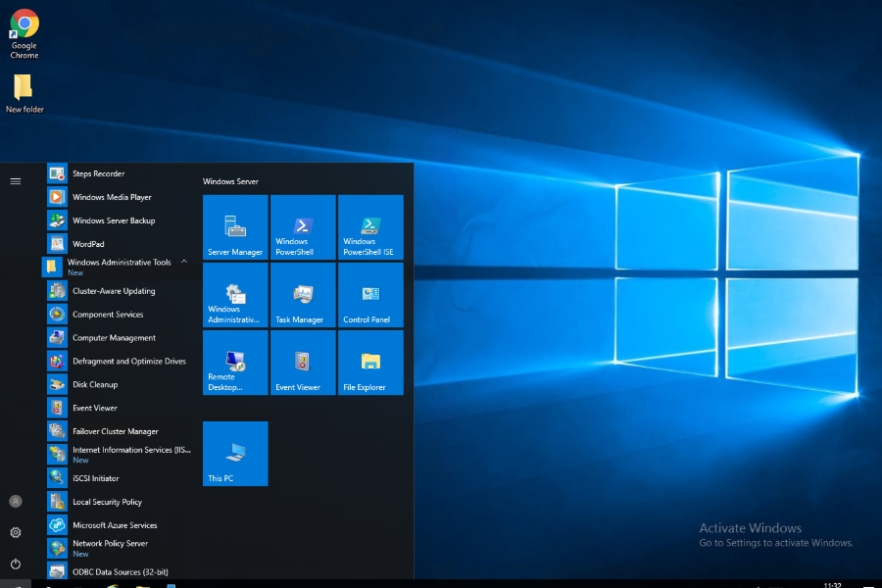
Task: Launch the Task Manager tile
Action: coord(303,295)
